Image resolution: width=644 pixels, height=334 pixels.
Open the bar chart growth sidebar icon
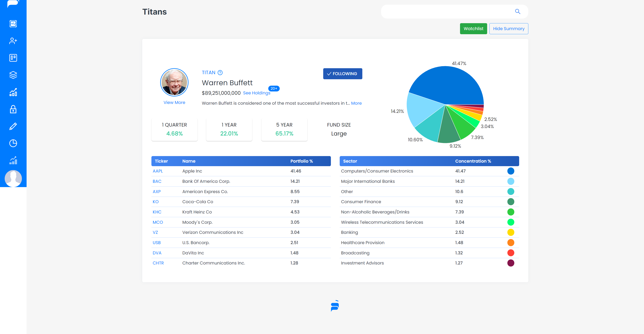tap(13, 92)
